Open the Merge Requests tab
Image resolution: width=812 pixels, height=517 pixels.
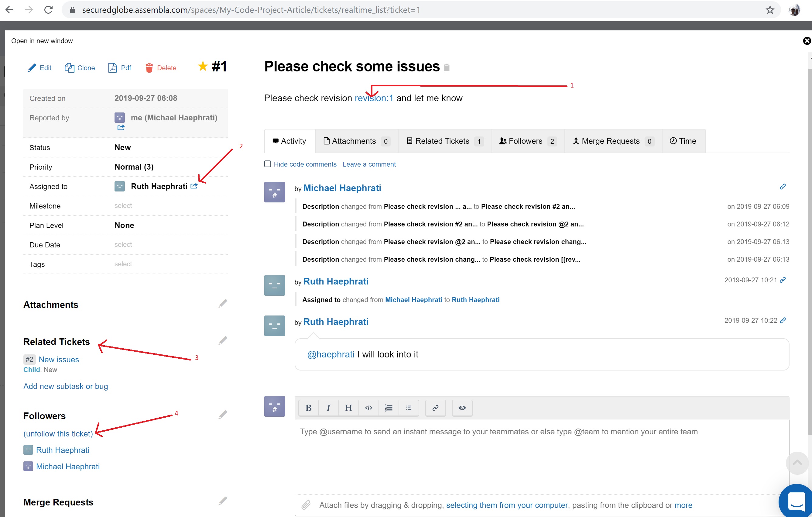[613, 141]
